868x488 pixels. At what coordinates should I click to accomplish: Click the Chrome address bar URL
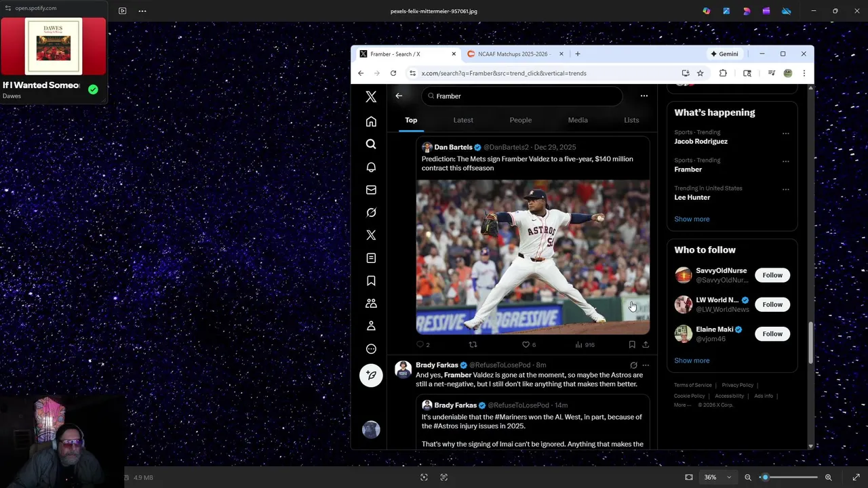click(503, 73)
